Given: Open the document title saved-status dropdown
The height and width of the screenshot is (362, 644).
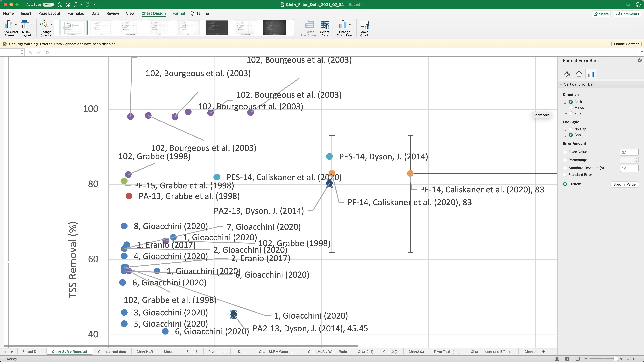Looking at the screenshot, I should click(362, 4).
